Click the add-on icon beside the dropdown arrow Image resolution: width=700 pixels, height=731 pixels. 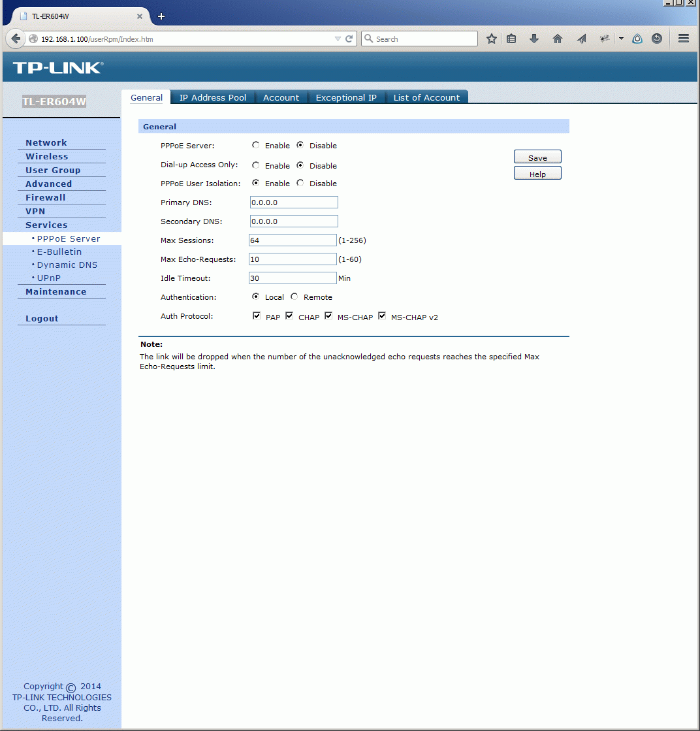tap(605, 39)
